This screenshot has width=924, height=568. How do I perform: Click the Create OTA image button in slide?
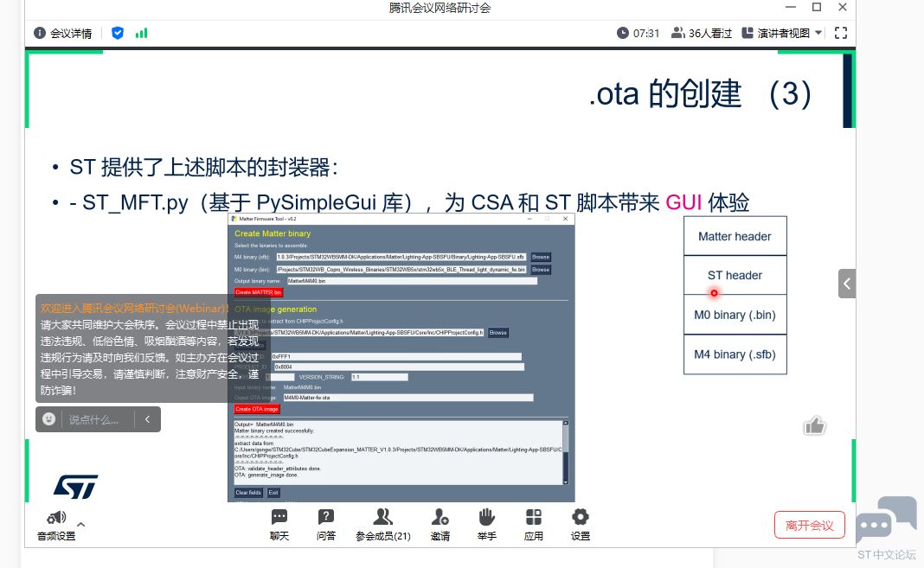257,409
